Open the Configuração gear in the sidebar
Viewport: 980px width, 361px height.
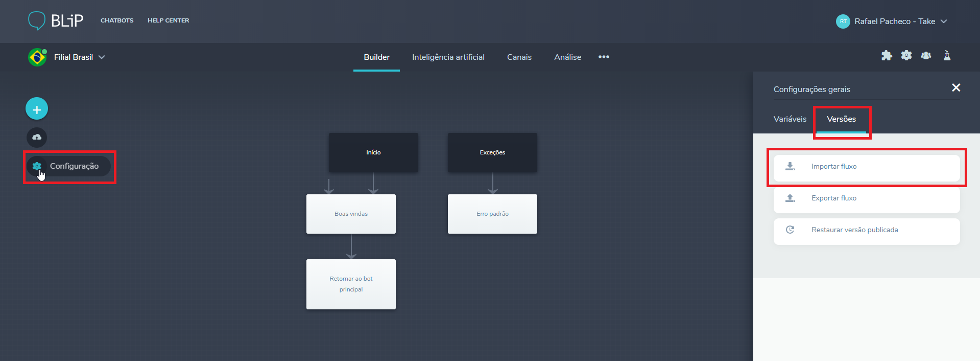[37, 166]
